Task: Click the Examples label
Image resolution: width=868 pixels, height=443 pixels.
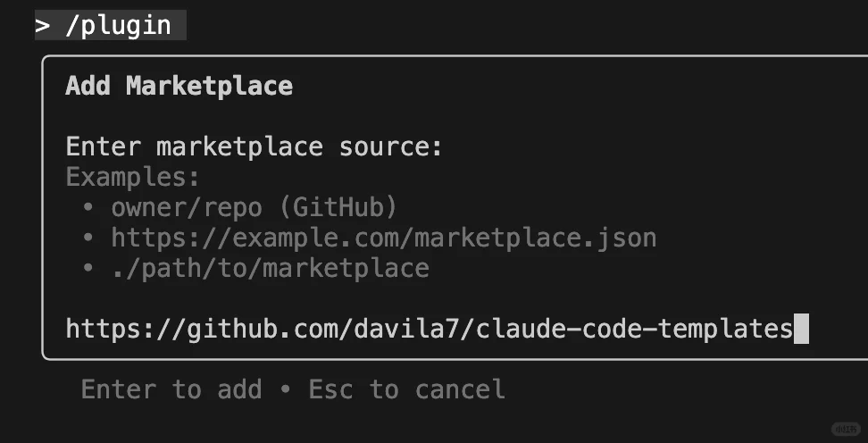Action: 133,177
